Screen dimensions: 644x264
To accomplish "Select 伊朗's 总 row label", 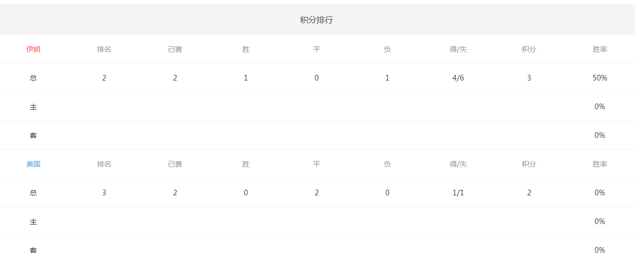I will tap(33, 78).
